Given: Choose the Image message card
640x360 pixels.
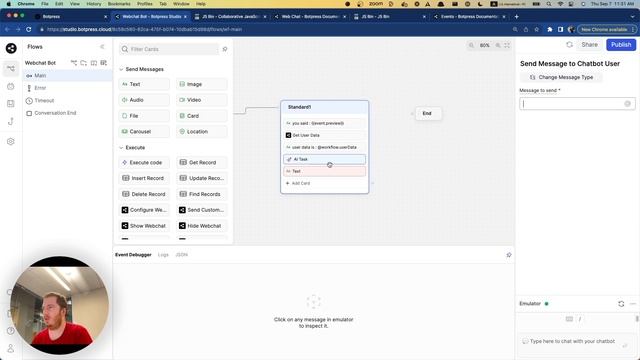Looking at the screenshot, I should click(202, 84).
